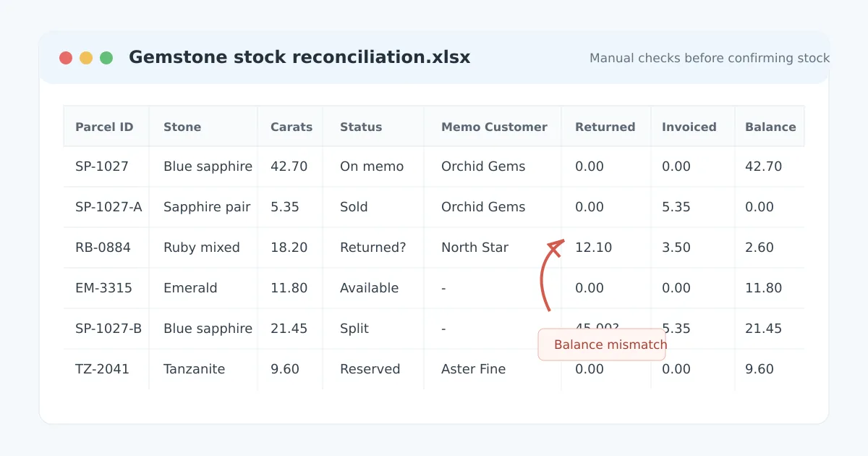Viewport: 868px width, 456px height.
Task: Select the Balance column header
Action: 770,127
